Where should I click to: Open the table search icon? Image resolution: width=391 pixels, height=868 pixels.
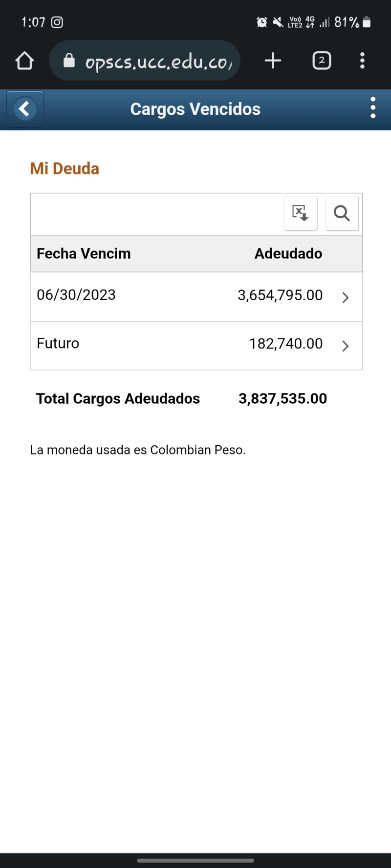tap(342, 213)
